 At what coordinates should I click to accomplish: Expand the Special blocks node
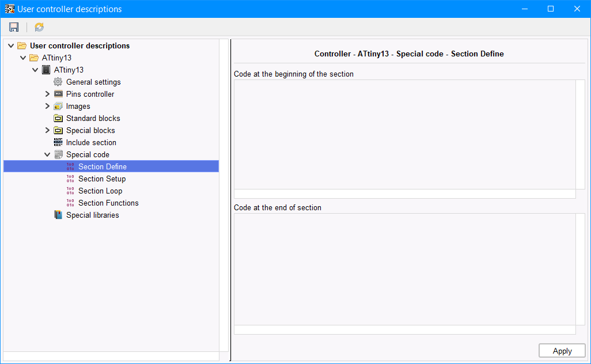[47, 130]
